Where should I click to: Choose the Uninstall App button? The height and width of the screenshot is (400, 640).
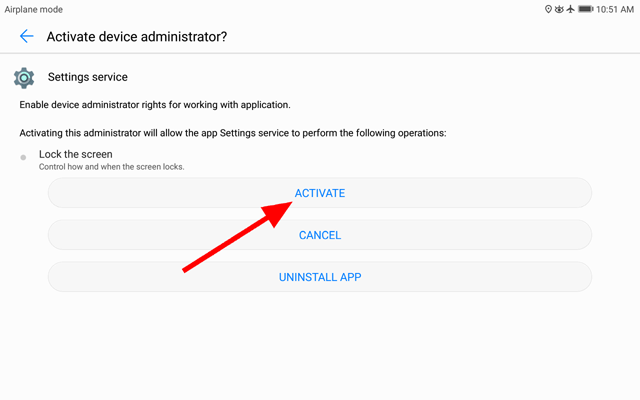[320, 277]
